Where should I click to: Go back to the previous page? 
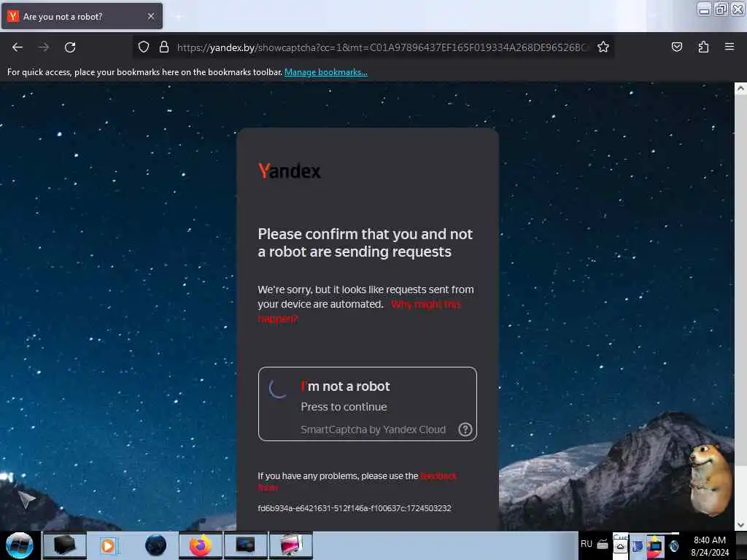tap(18, 47)
